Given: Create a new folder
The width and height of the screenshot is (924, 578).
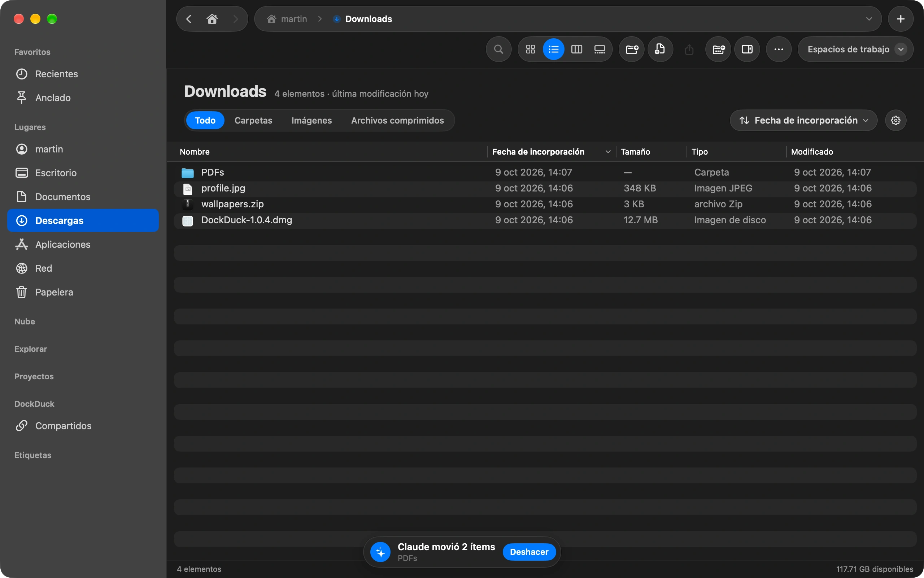Looking at the screenshot, I should pyautogui.click(x=632, y=49).
